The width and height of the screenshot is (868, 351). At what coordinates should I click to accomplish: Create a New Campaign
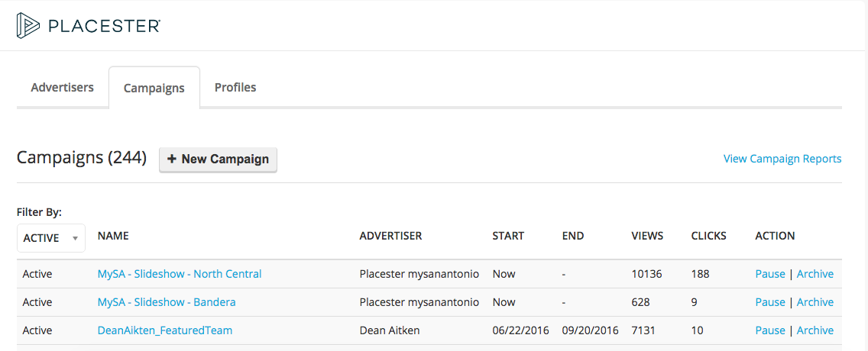(218, 159)
